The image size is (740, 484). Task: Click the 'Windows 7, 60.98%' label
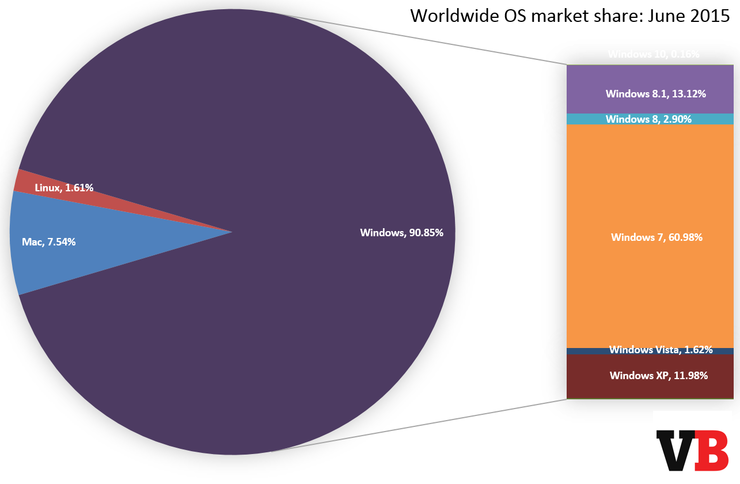pos(656,237)
